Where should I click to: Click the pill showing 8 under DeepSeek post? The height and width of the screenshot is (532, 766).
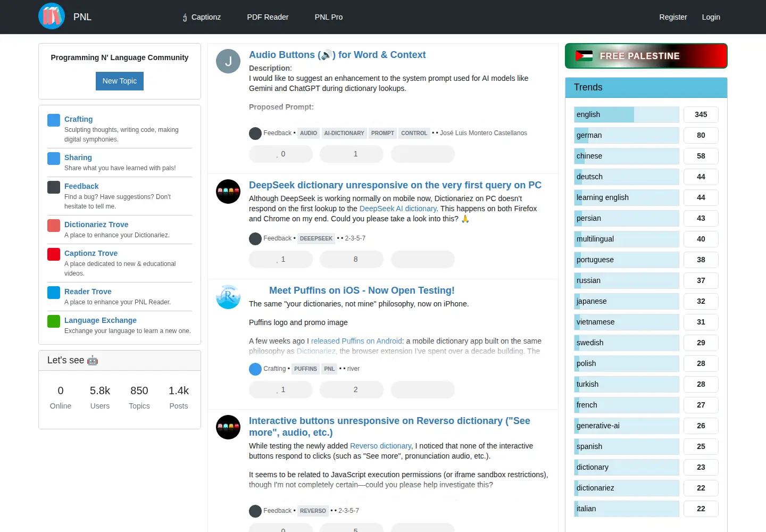352,260
